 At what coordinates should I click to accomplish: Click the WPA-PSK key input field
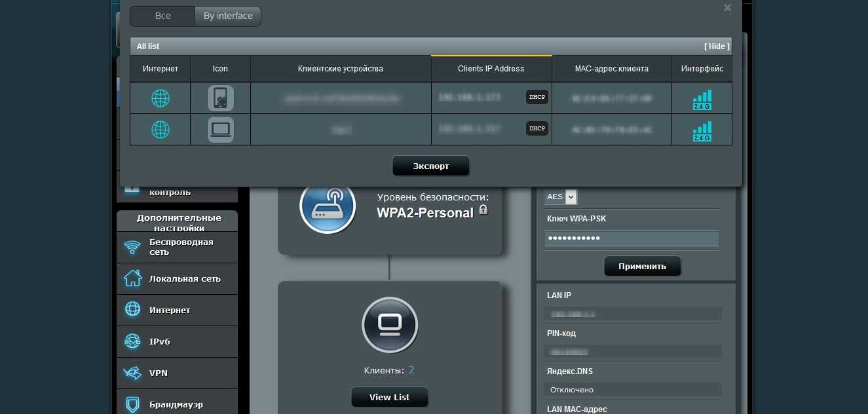(632, 238)
